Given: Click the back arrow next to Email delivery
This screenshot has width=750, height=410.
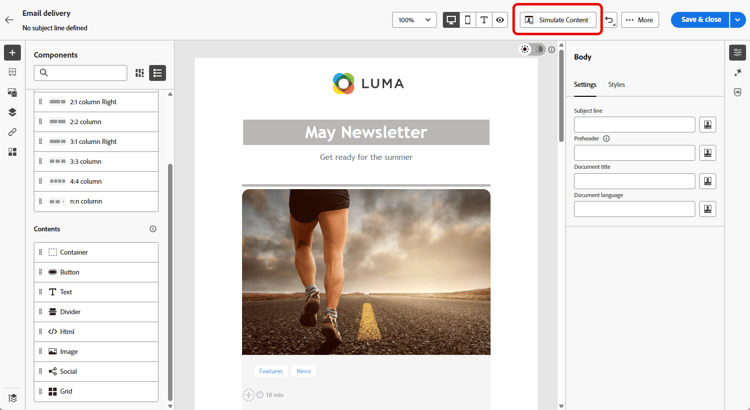Looking at the screenshot, I should pos(9,20).
